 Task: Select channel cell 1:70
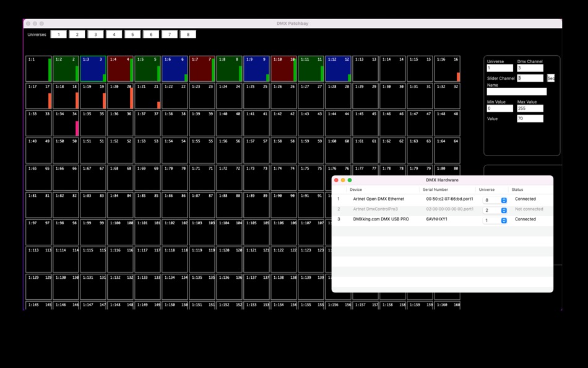(175, 178)
